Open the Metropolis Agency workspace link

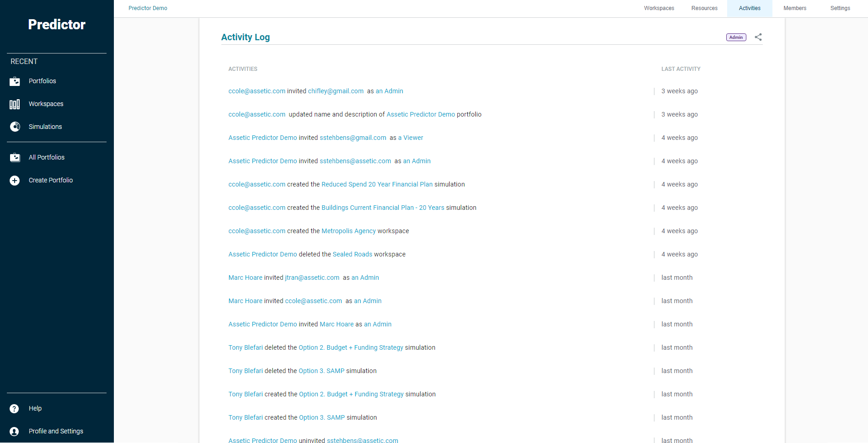pyautogui.click(x=348, y=231)
